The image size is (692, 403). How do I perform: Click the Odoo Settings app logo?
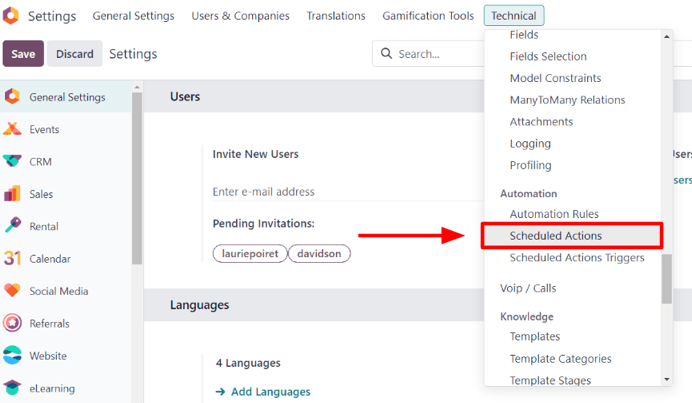[11, 16]
